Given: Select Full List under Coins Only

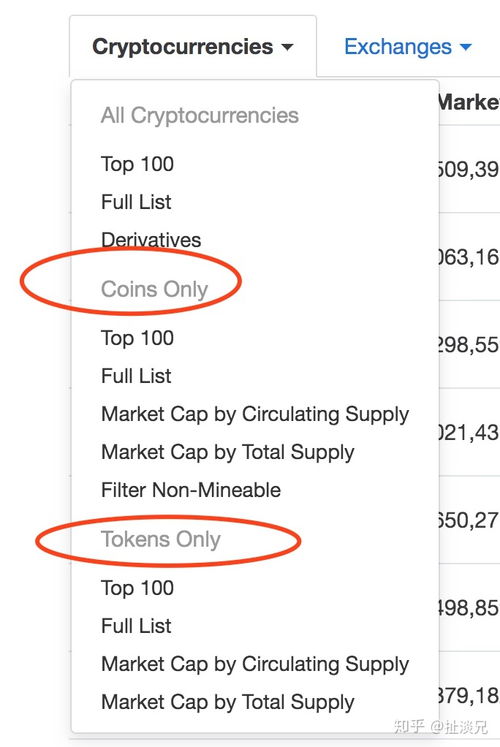Looking at the screenshot, I should [136, 376].
